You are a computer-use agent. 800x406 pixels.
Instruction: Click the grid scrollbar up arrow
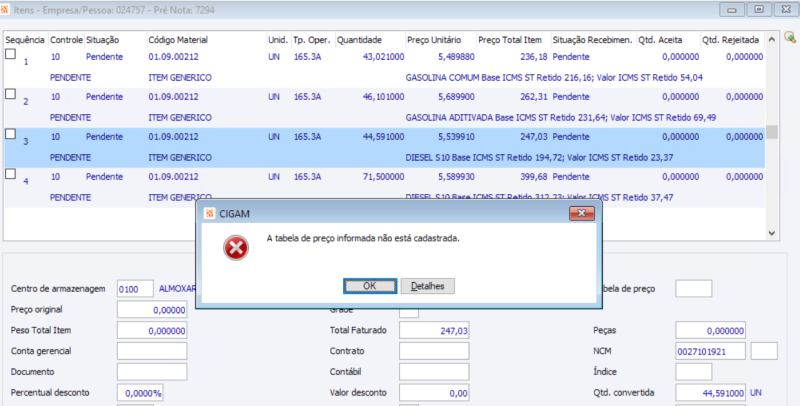pos(771,39)
